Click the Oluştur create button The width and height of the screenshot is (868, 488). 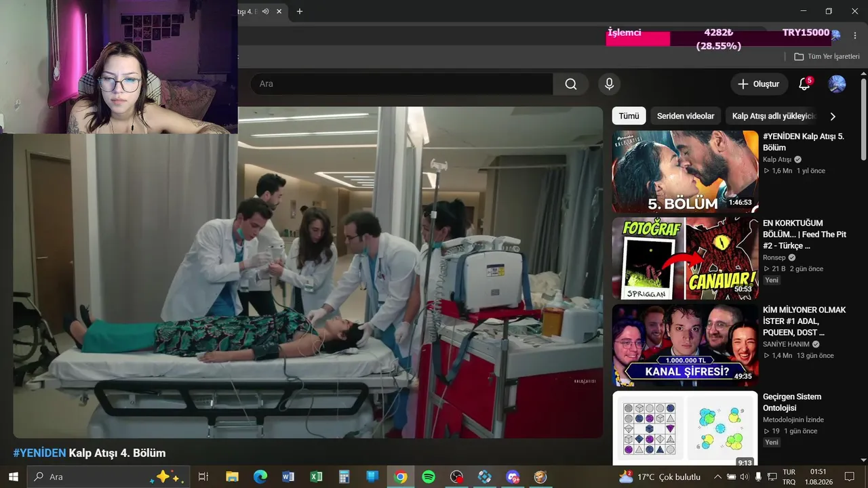(x=759, y=84)
